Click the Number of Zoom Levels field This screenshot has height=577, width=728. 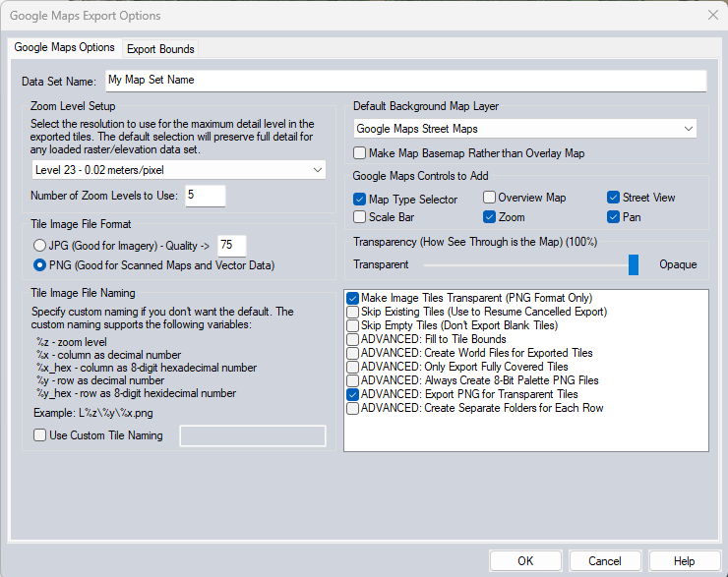point(205,196)
